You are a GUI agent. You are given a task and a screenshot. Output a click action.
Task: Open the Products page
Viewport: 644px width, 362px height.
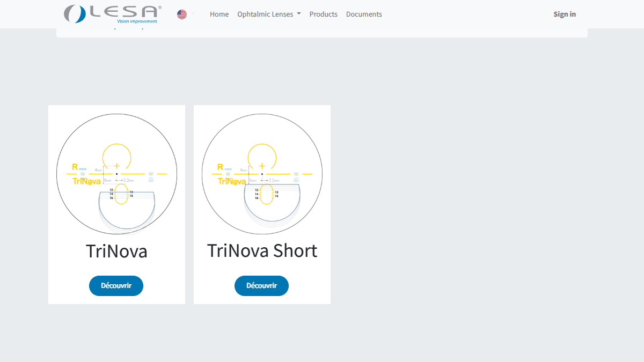324,14
